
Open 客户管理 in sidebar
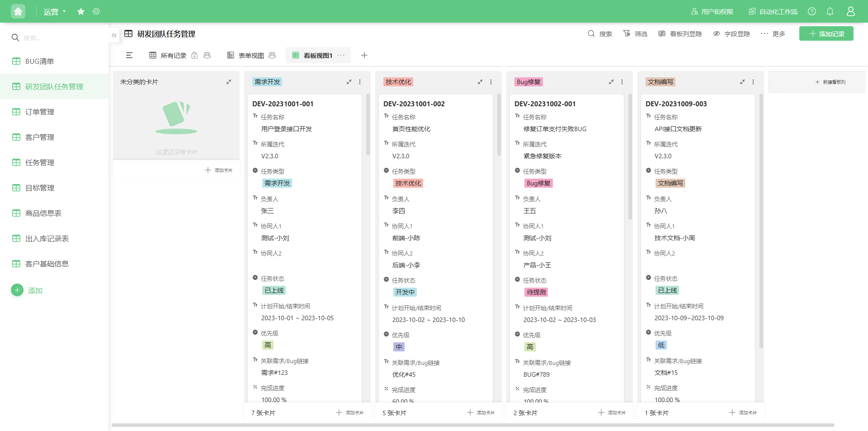54,137
